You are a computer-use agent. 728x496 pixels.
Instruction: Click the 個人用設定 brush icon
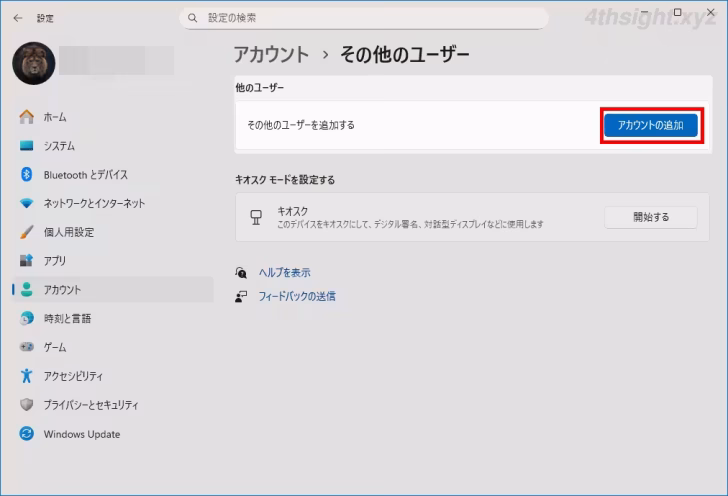point(27,232)
